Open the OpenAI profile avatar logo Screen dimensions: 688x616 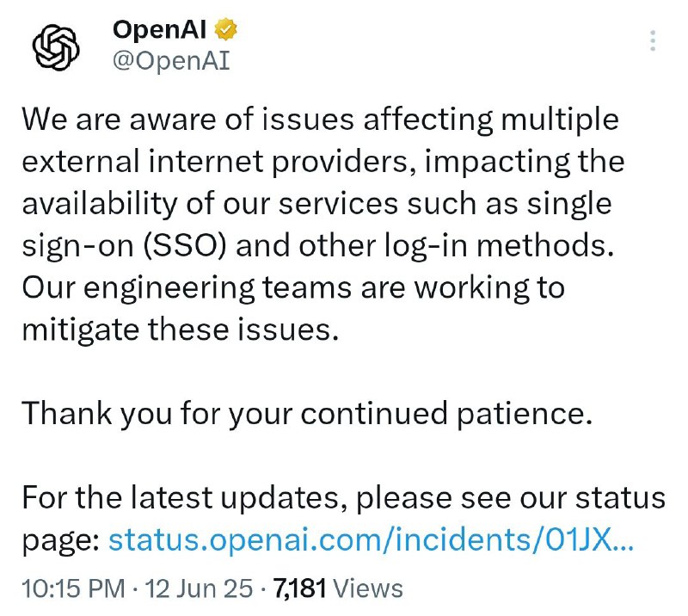pyautogui.click(x=56, y=47)
